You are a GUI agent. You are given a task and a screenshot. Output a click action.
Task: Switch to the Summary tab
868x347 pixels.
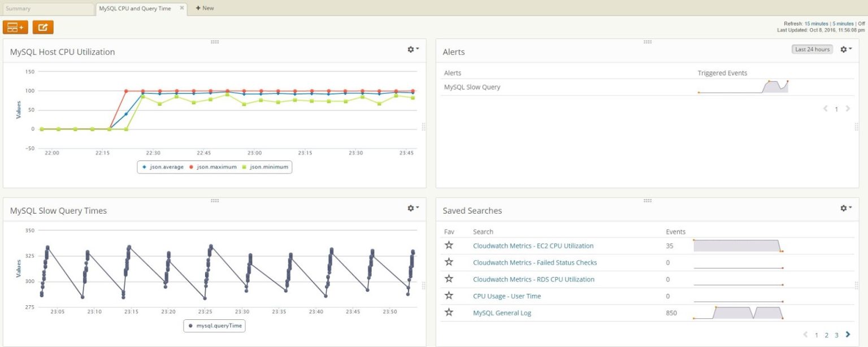[47, 8]
